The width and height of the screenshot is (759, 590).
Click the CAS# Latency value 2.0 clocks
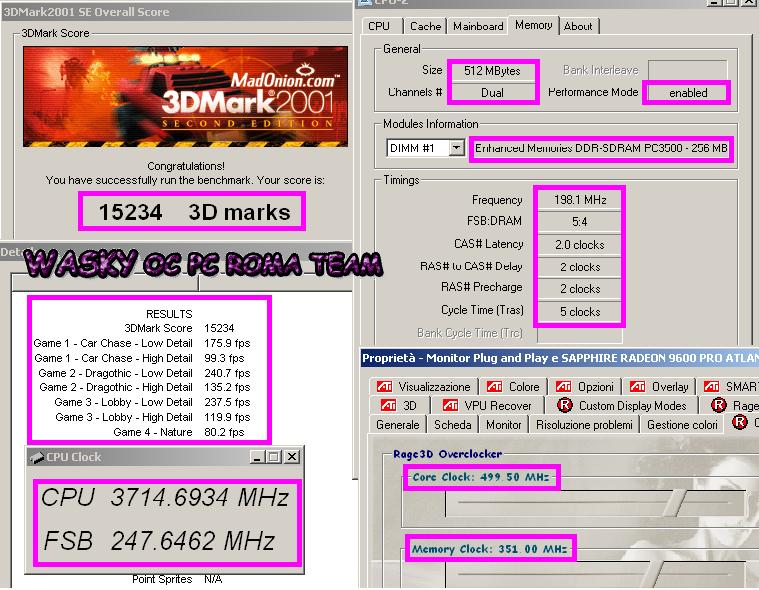(580, 244)
